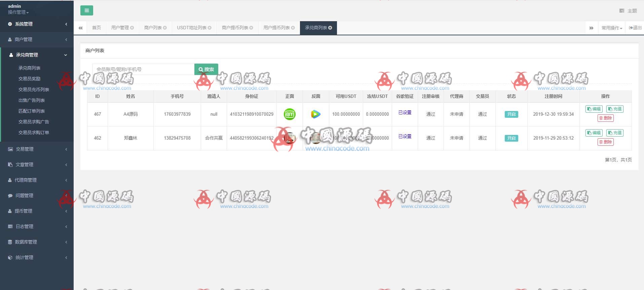Close the 承兑商列表 tab
The height and width of the screenshot is (290, 644).
[x=330, y=28]
